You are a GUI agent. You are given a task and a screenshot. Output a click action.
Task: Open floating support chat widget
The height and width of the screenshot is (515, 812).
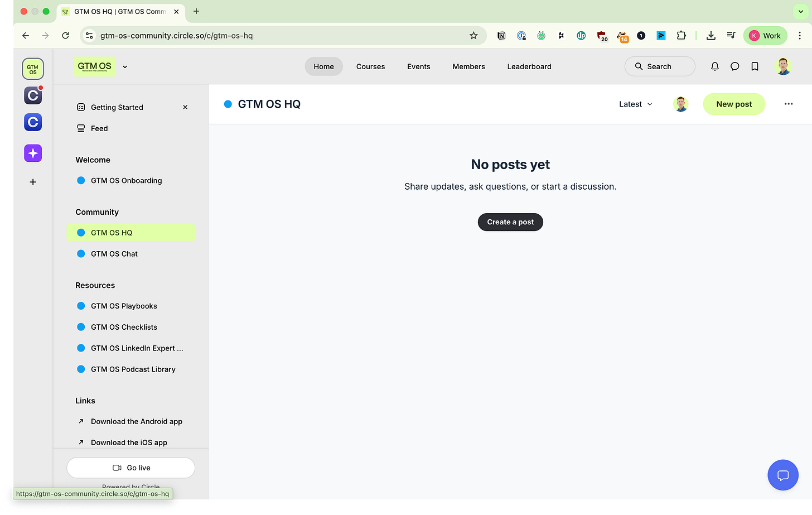782,475
